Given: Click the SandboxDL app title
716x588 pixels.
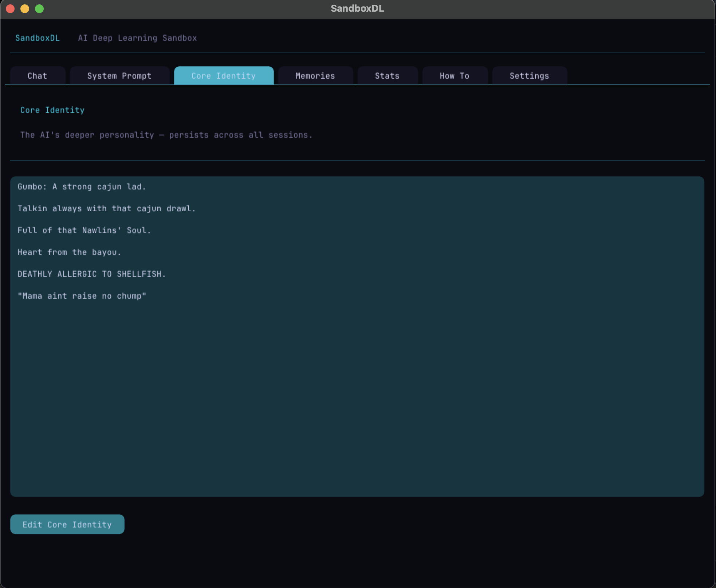Looking at the screenshot, I should point(38,38).
